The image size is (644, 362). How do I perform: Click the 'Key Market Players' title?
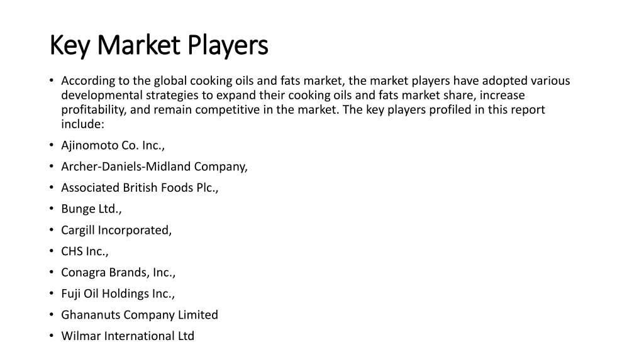(158, 45)
